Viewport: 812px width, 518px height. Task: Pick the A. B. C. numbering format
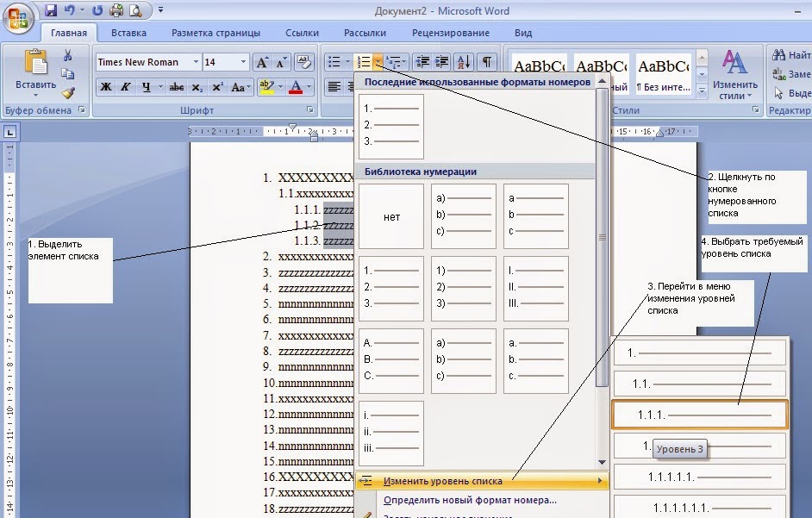391,361
